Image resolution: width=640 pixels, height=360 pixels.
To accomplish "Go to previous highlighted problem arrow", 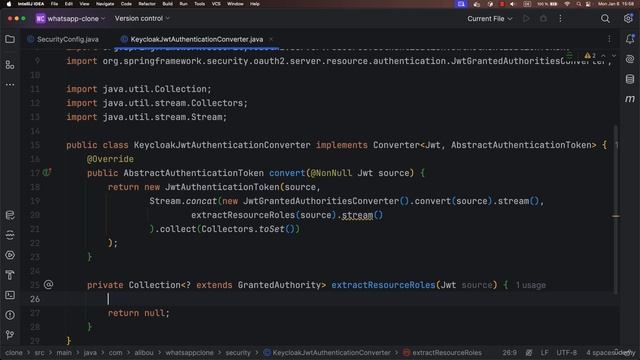I will pos(603,56).
